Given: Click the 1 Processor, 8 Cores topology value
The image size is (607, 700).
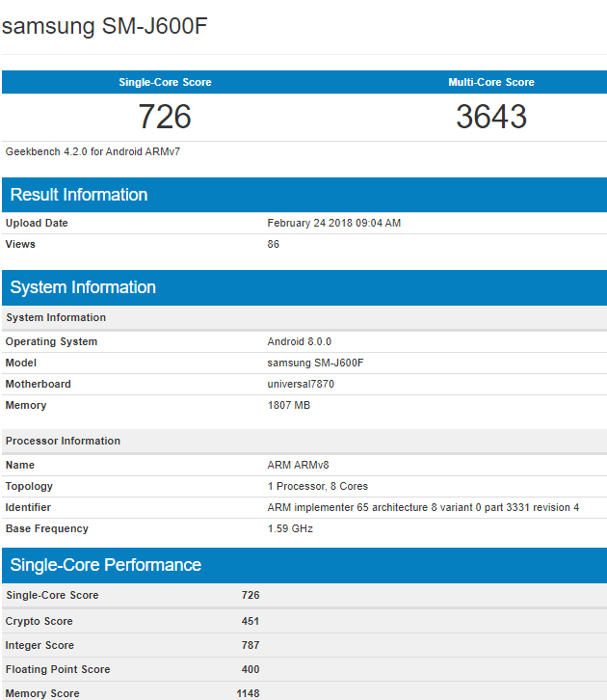Looking at the screenshot, I should coord(317,486).
